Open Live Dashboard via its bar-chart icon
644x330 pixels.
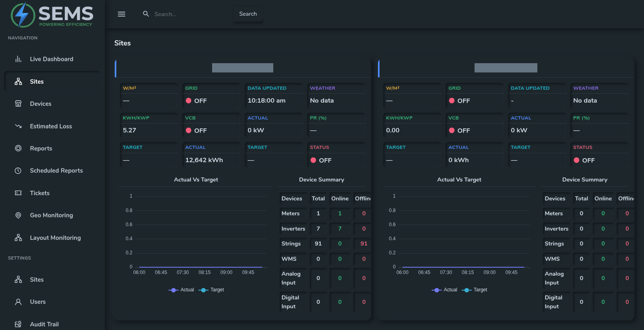(18, 59)
